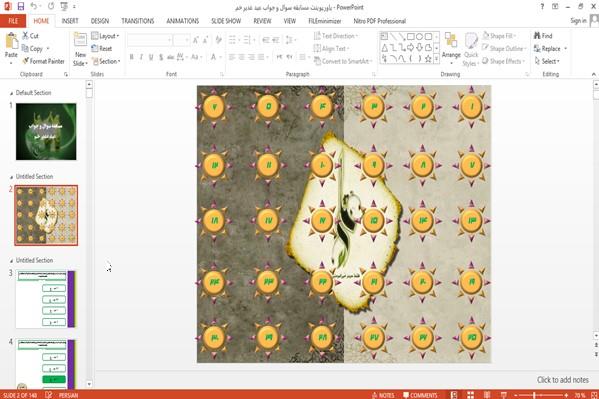Toggle Italic formatting
The image size is (599, 399).
pyautogui.click(x=141, y=57)
